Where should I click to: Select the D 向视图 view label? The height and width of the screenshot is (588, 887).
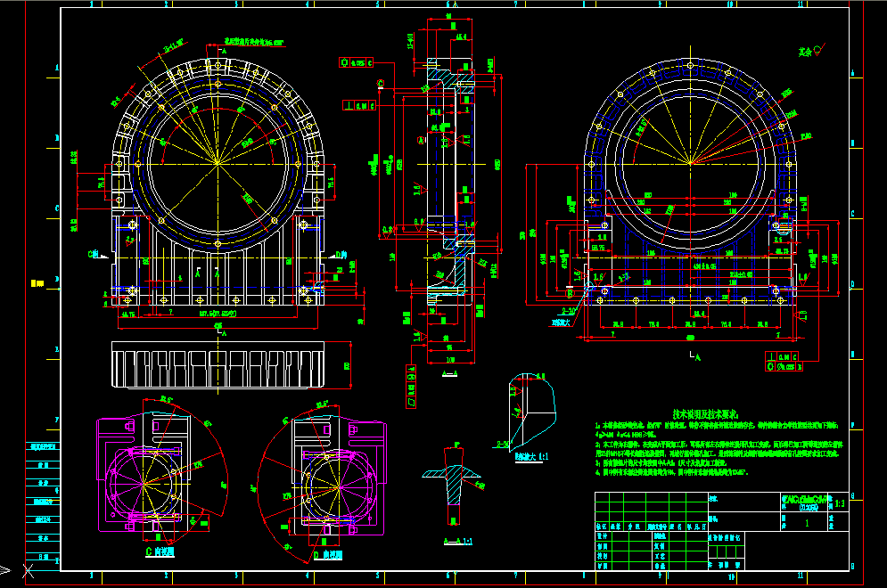click(327, 553)
